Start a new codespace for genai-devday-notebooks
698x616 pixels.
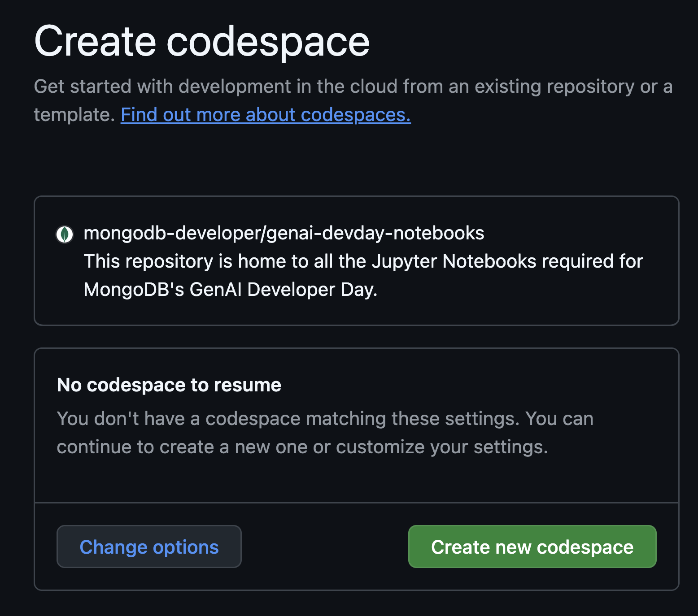coord(532,547)
